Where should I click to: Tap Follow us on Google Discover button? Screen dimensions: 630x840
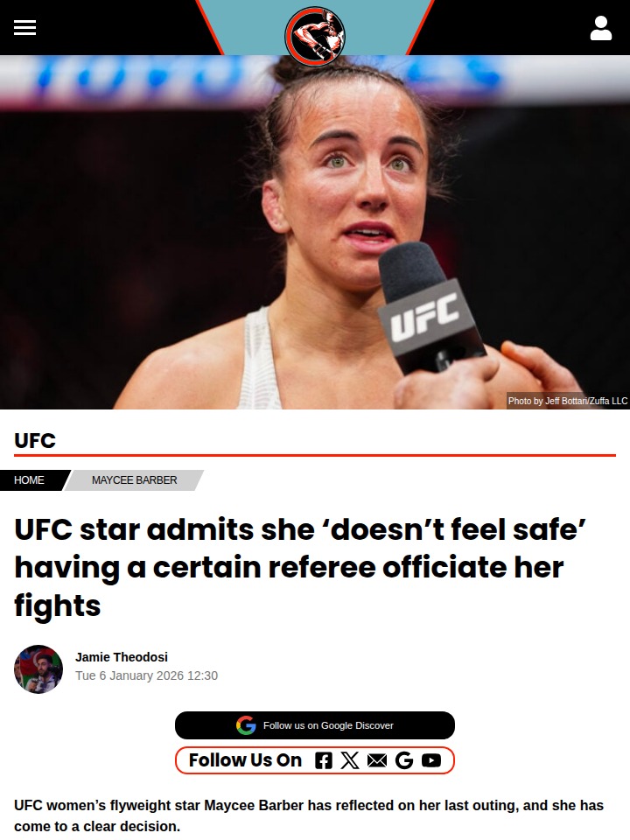315,725
